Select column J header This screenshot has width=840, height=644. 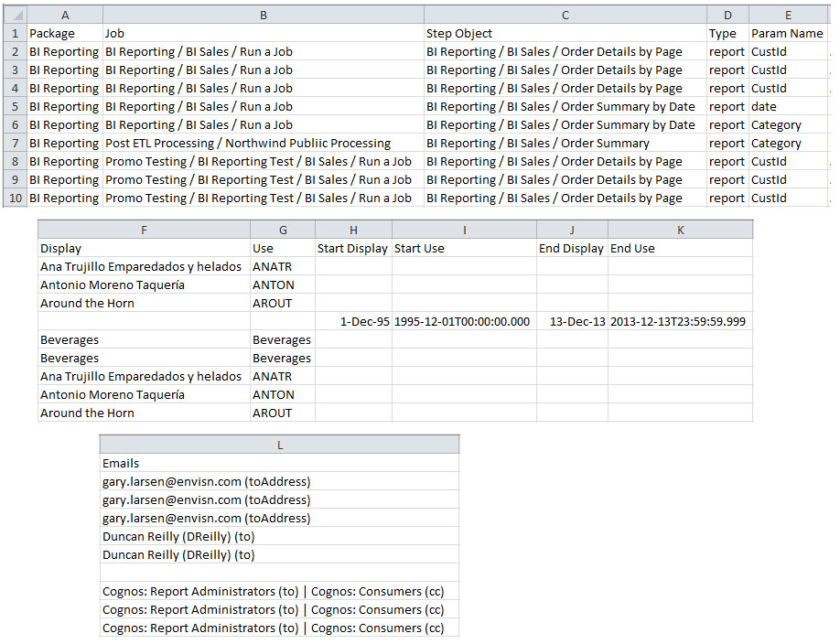(572, 230)
